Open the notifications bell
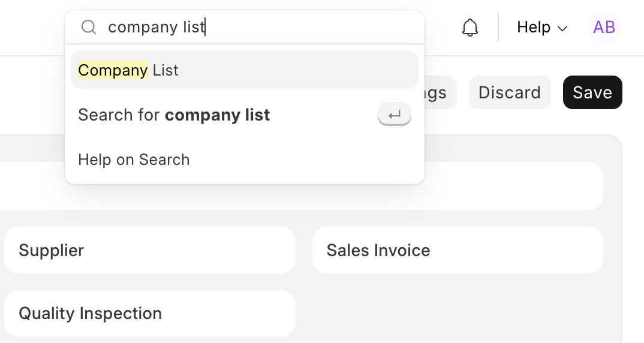Image resolution: width=644 pixels, height=343 pixels. pyautogui.click(x=470, y=28)
